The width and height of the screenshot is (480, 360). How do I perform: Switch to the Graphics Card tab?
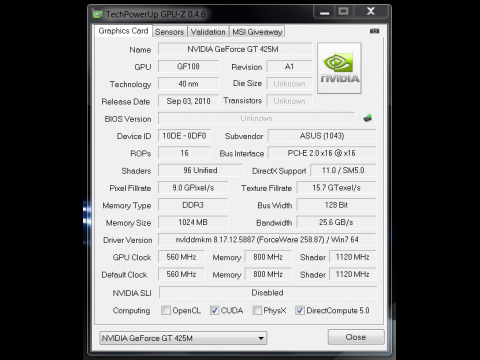click(x=123, y=31)
